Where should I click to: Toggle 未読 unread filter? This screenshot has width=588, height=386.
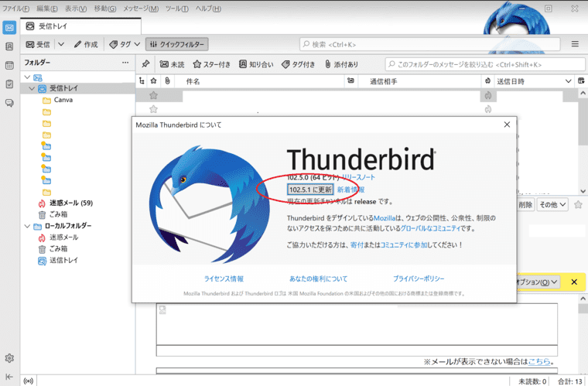pos(172,64)
